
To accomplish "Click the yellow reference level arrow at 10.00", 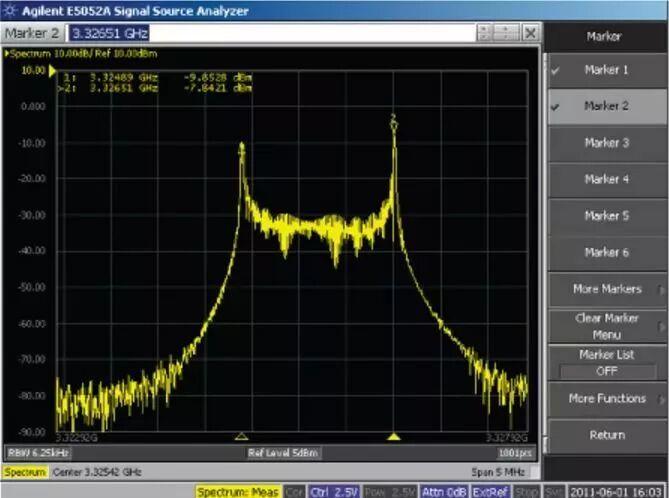I will click(52, 70).
